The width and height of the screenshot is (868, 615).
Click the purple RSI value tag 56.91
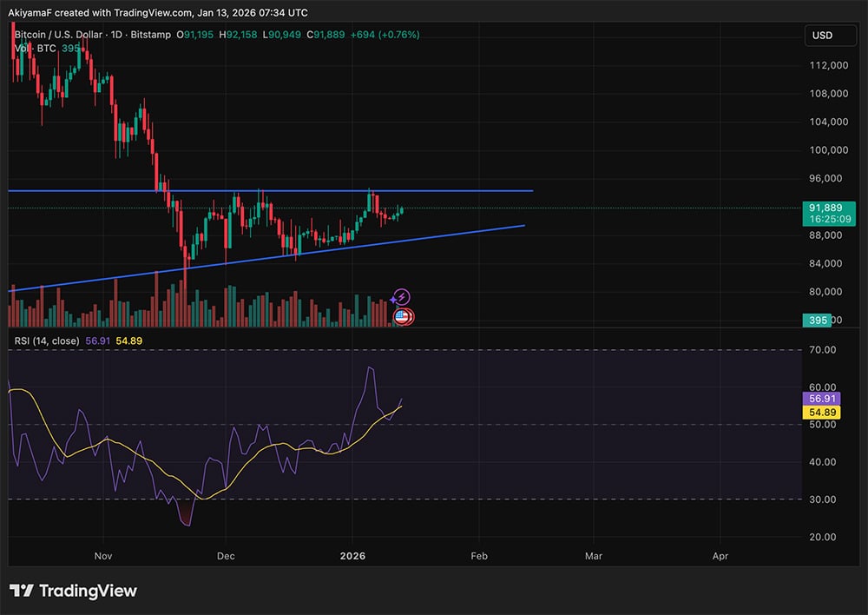click(x=822, y=398)
